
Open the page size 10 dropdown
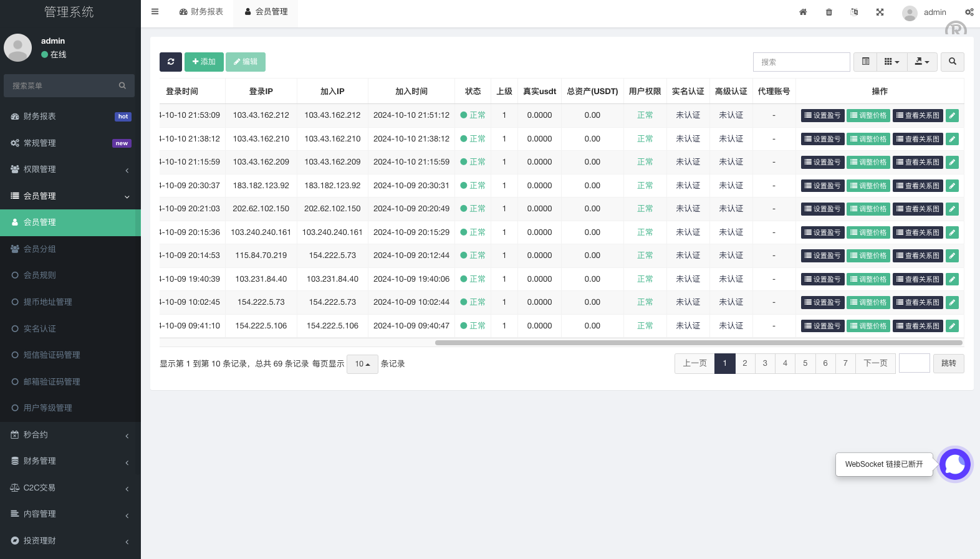362,364
